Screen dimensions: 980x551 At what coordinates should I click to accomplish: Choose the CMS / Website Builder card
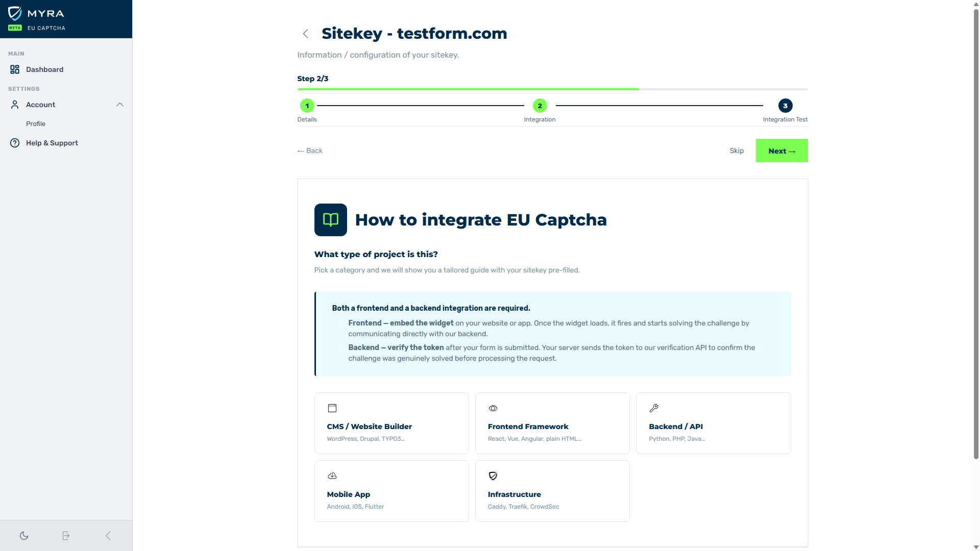391,423
